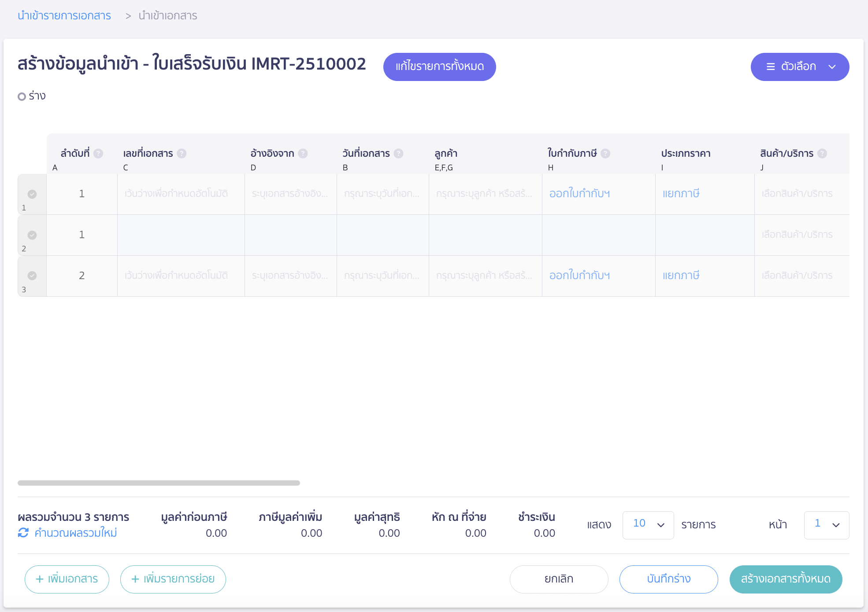Click the help icon beside สินค้า/บริการ column header
The height and width of the screenshot is (612, 868).
click(822, 153)
